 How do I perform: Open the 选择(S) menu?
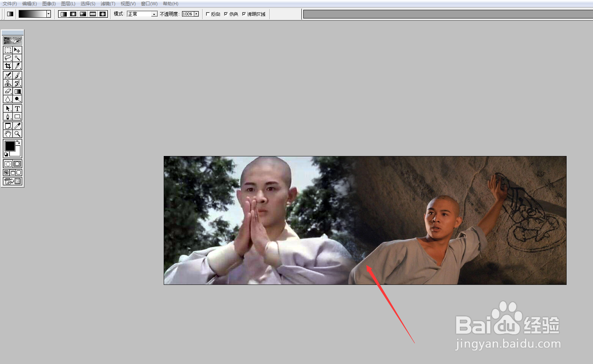click(x=88, y=4)
